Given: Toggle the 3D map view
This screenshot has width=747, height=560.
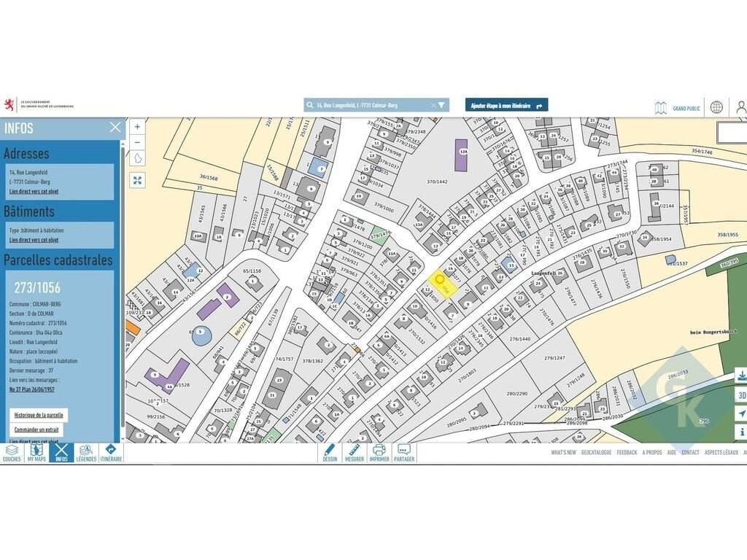Looking at the screenshot, I should coord(742,396).
